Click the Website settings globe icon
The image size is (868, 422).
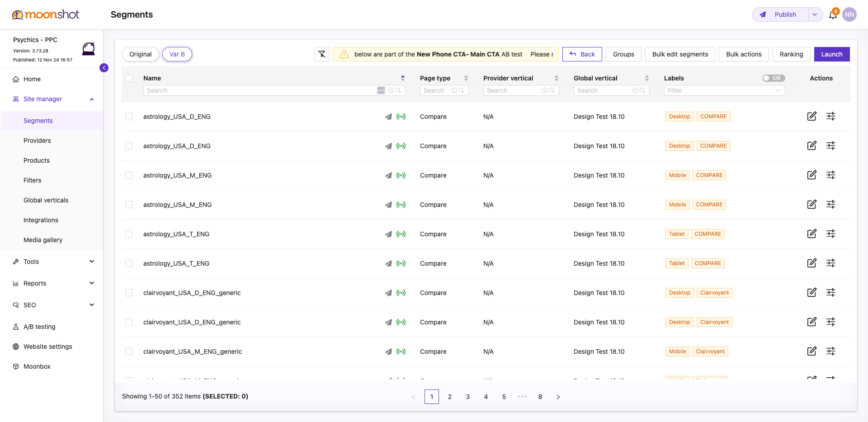point(16,347)
